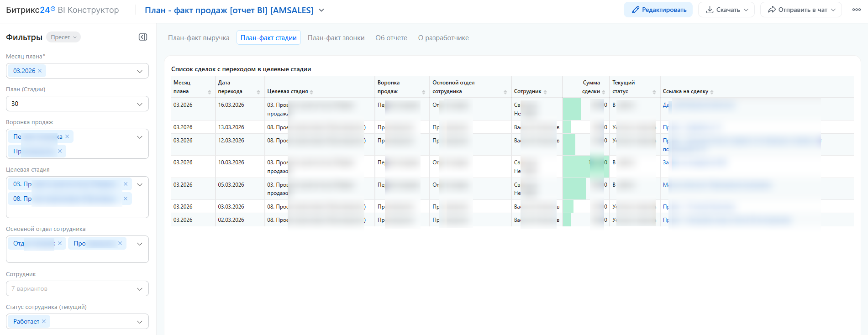Click the Скачать download button
The width and height of the screenshot is (868, 335).
(726, 10)
